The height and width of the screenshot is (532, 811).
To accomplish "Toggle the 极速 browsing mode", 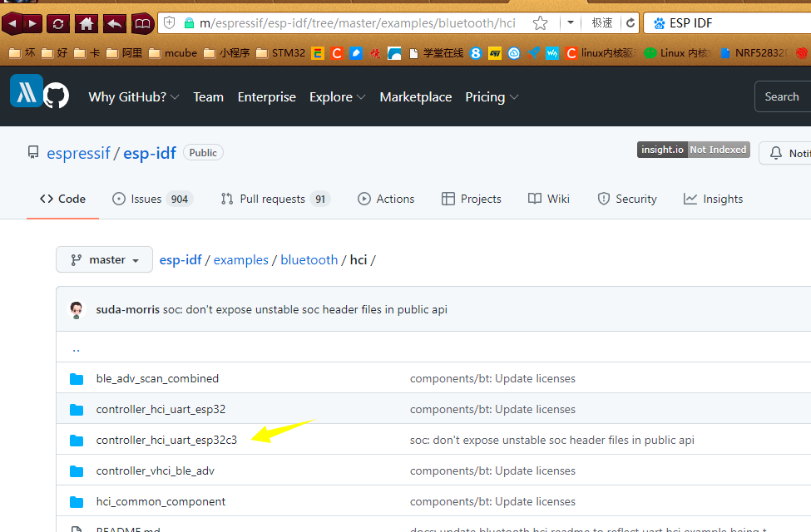I will point(602,22).
